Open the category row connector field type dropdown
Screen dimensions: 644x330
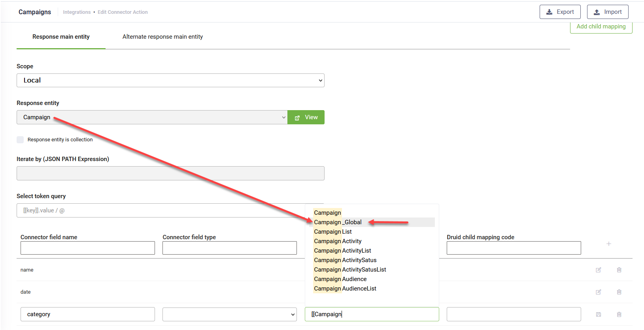point(229,315)
